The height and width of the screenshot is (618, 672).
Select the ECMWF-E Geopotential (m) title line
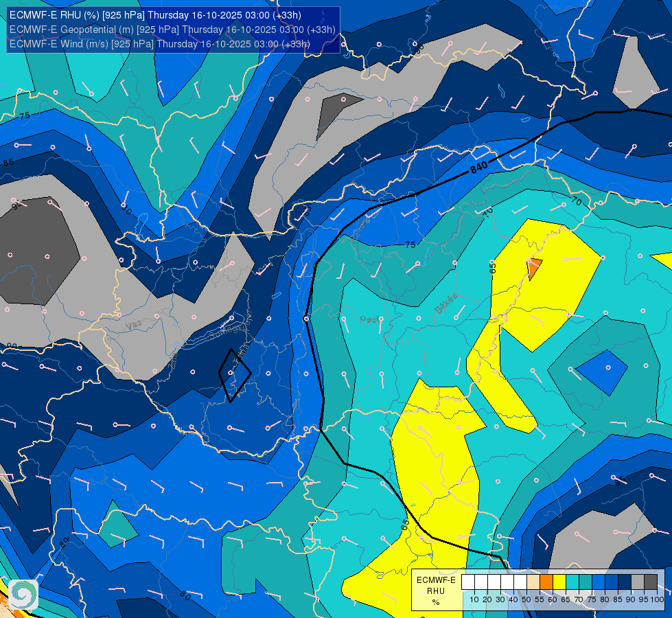click(x=172, y=30)
